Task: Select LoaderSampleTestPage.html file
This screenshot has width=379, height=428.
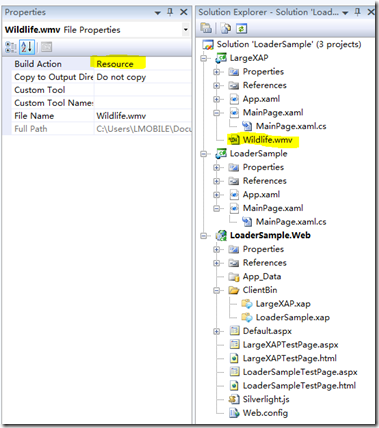Action: click(x=299, y=386)
